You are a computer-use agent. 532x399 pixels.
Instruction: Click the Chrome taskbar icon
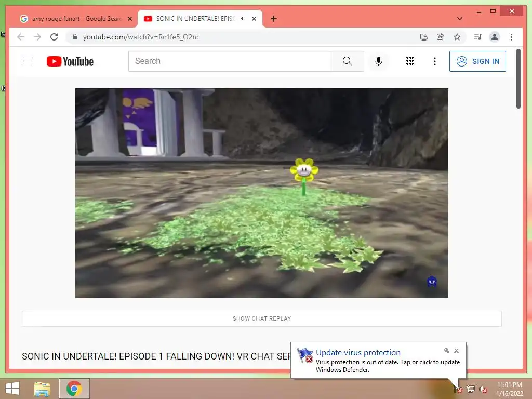74,389
